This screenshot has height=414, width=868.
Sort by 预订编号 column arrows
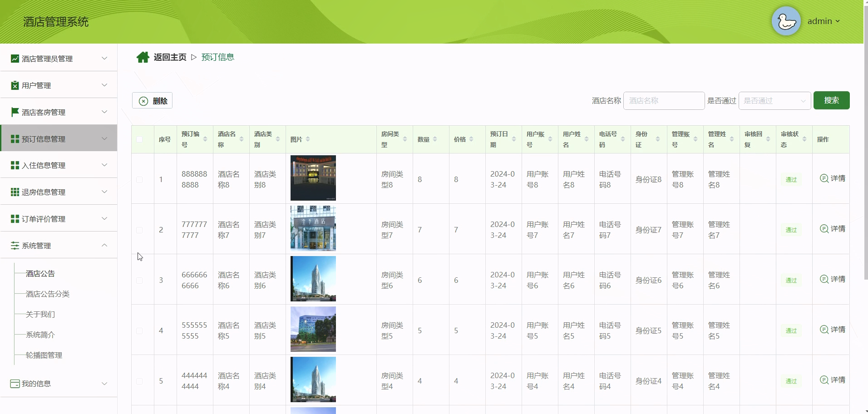coord(205,139)
